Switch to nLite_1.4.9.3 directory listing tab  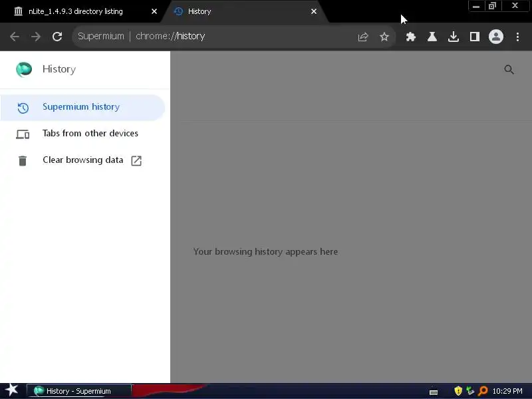[x=82, y=11]
